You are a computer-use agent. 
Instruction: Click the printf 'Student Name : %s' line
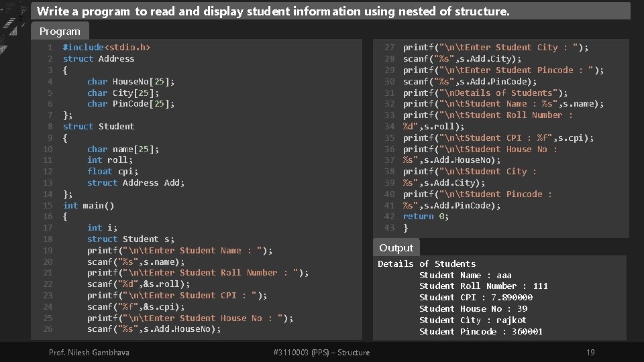click(x=504, y=104)
